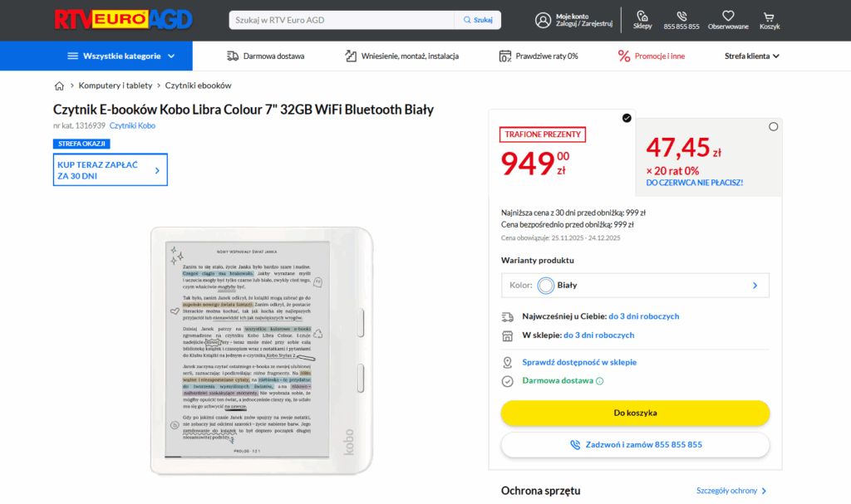Open the Koszyk shopping cart icon
This screenshot has height=504, width=851.
click(x=769, y=16)
